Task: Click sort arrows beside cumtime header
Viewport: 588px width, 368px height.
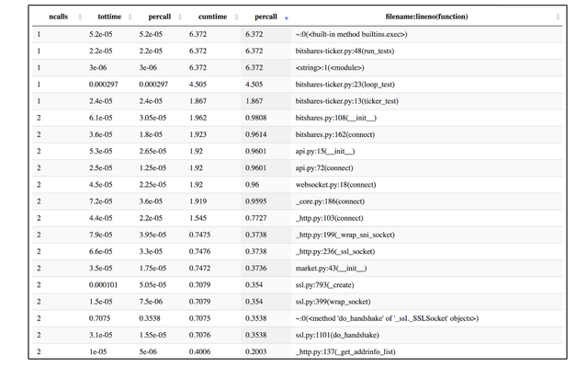Action: (x=236, y=17)
